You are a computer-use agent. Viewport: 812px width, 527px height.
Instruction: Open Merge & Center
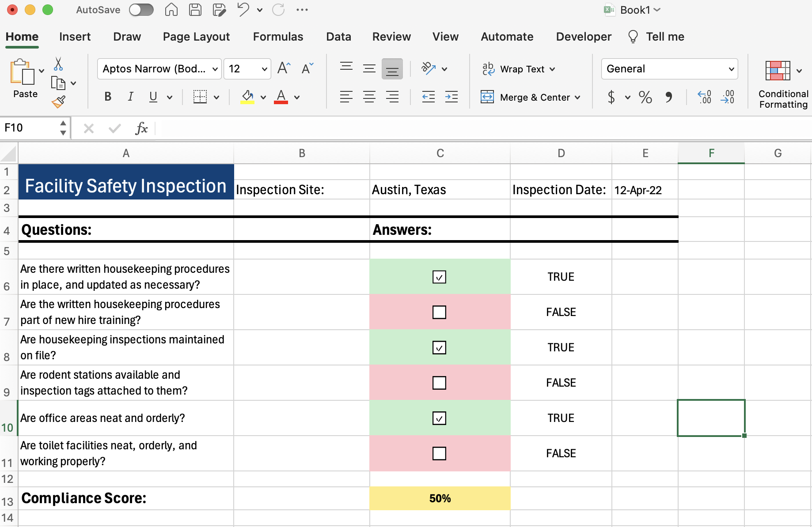530,97
